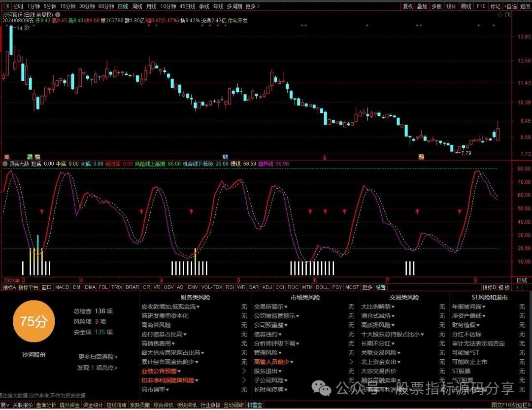Open the dropdown circle beside 沙河股份(日线,前复权)
This screenshot has height=410, width=532.
point(58,15)
